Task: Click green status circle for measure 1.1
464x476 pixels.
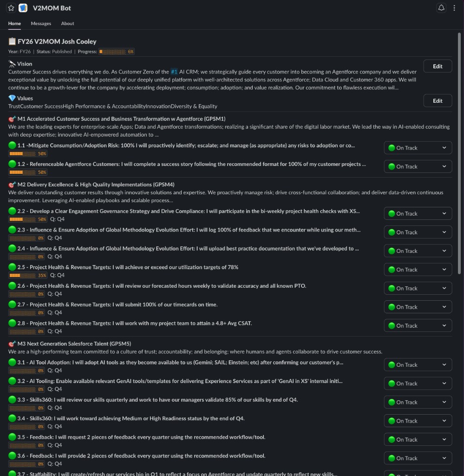Action: click(x=12, y=145)
